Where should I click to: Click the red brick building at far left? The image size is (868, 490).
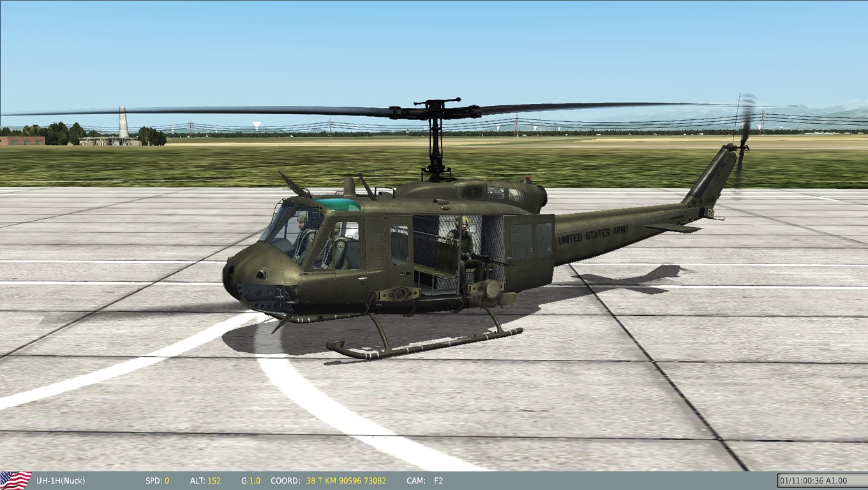tap(22, 140)
